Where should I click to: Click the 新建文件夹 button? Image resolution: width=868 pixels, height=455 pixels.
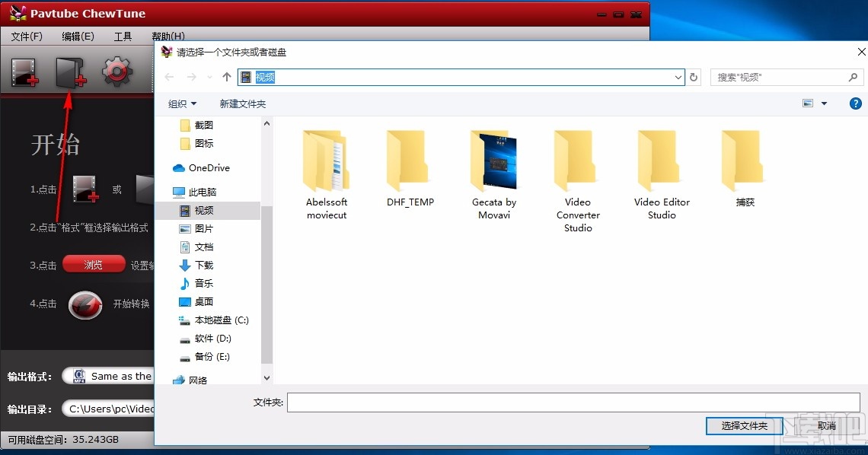coord(242,103)
